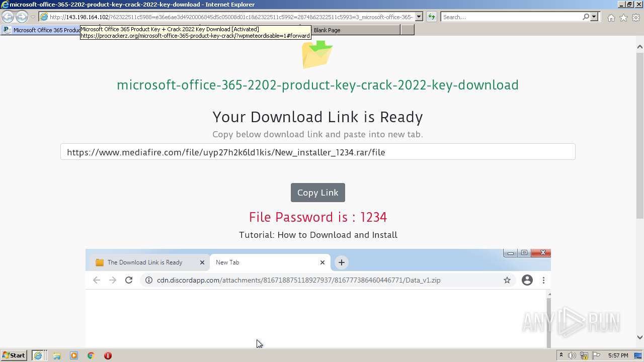Screen dimensions: 644x362
Task: Click tutorial image's plus new-tab icon
Action: pyautogui.click(x=341, y=262)
